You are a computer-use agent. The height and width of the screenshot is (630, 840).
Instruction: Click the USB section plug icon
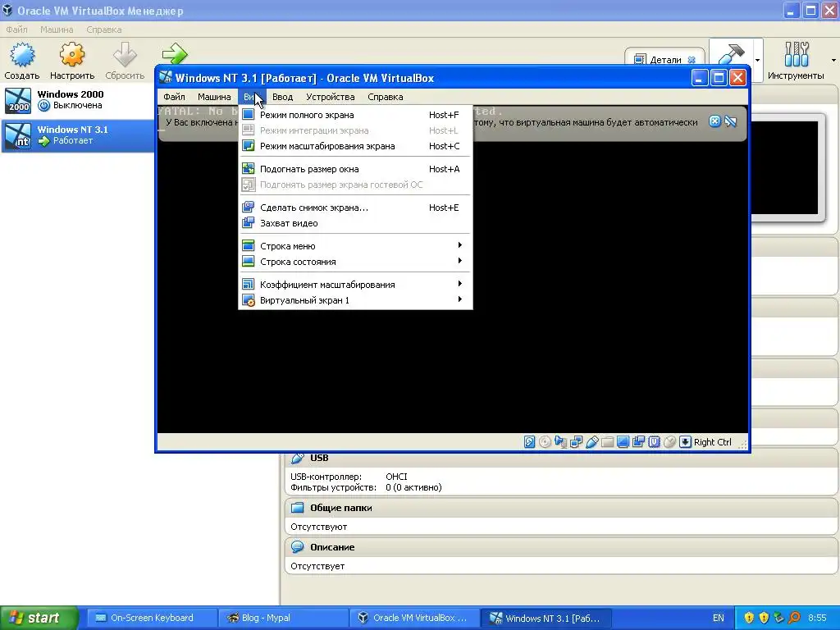pos(297,458)
